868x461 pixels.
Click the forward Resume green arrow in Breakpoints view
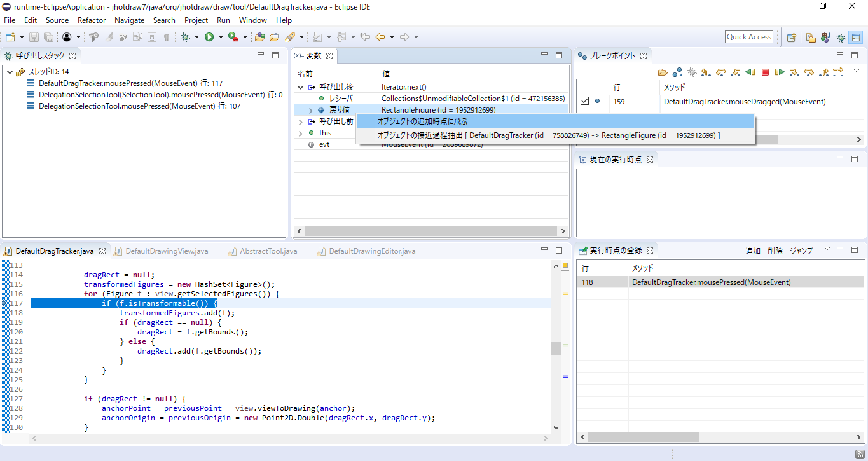[780, 72]
